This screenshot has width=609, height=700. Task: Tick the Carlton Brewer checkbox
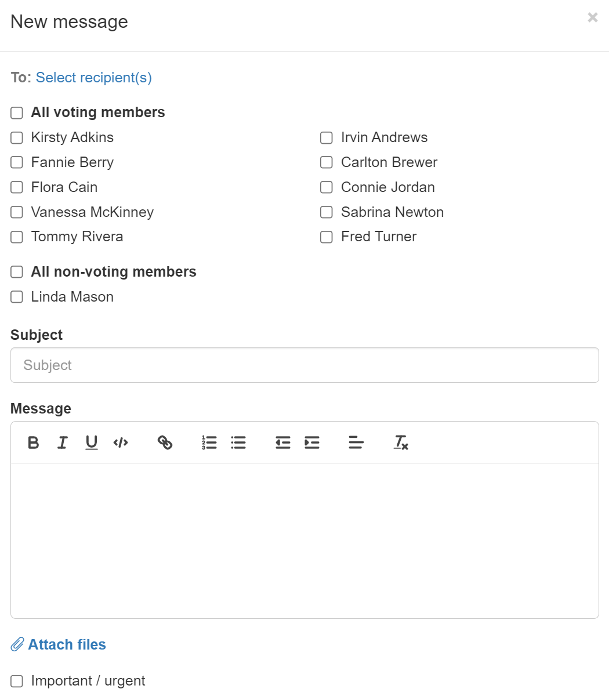327,162
